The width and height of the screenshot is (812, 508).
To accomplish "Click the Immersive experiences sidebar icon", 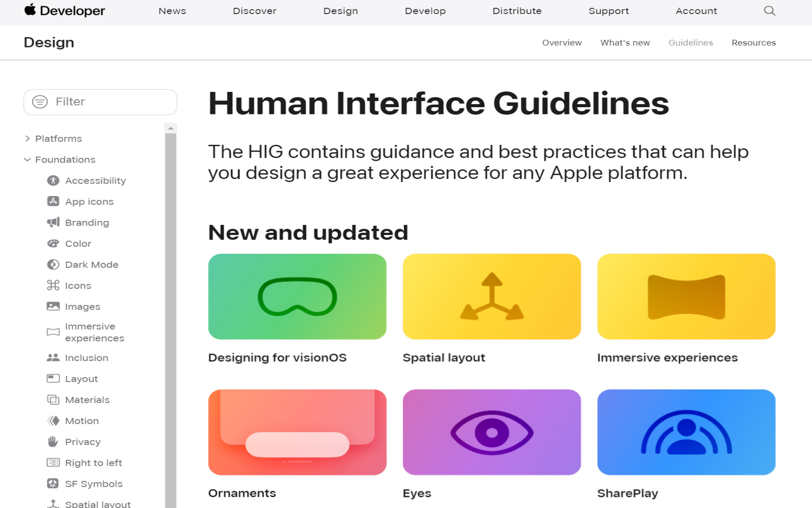I will (x=53, y=332).
